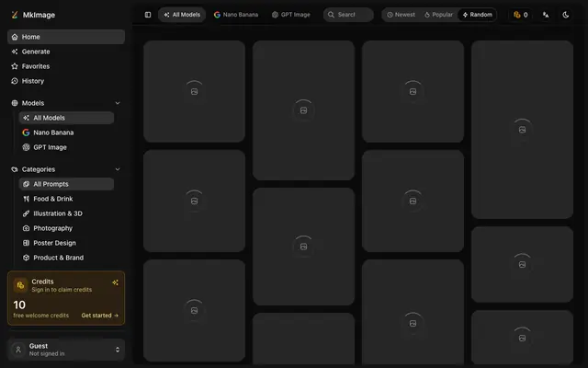Collapse the Categories section chevron
Viewport: 588px width, 368px height.
118,169
